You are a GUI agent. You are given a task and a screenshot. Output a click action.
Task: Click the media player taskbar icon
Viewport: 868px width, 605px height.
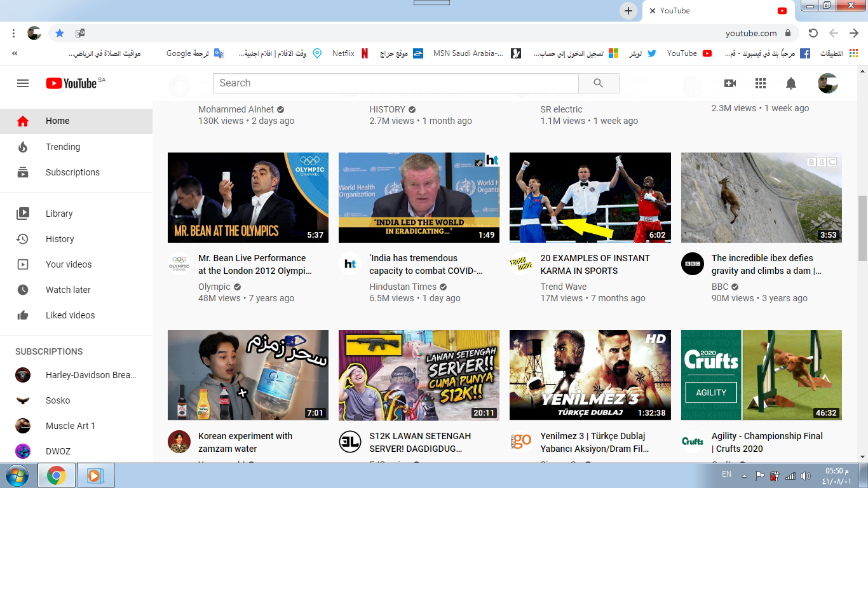coord(95,475)
